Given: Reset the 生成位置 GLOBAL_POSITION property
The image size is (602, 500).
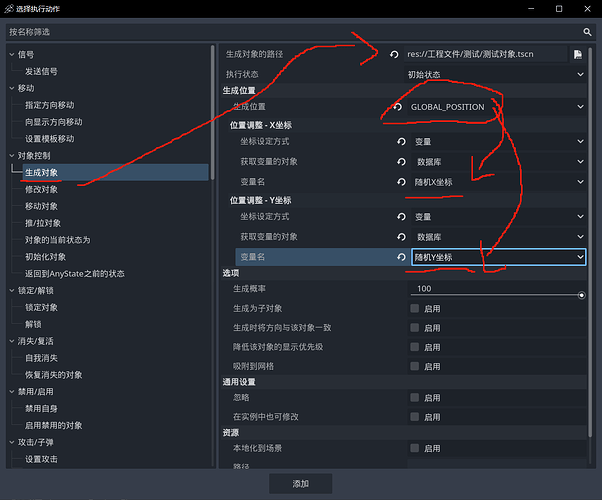Looking at the screenshot, I should 399,106.
